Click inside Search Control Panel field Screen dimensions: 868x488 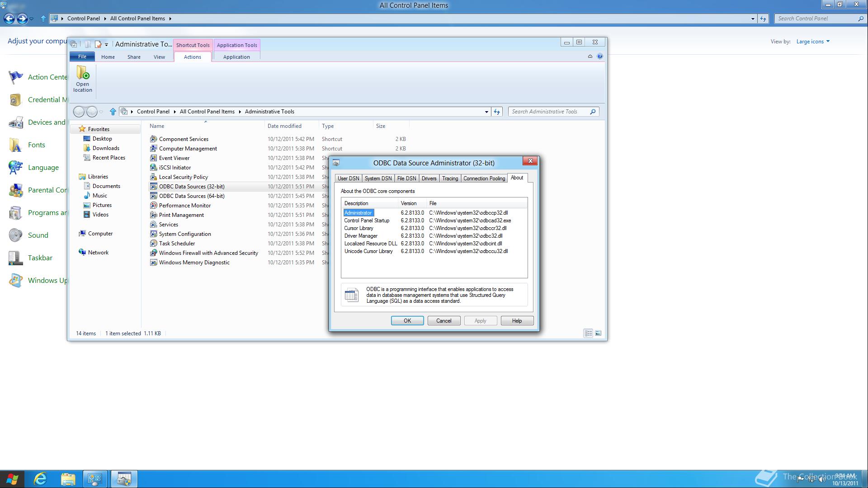[816, 19]
